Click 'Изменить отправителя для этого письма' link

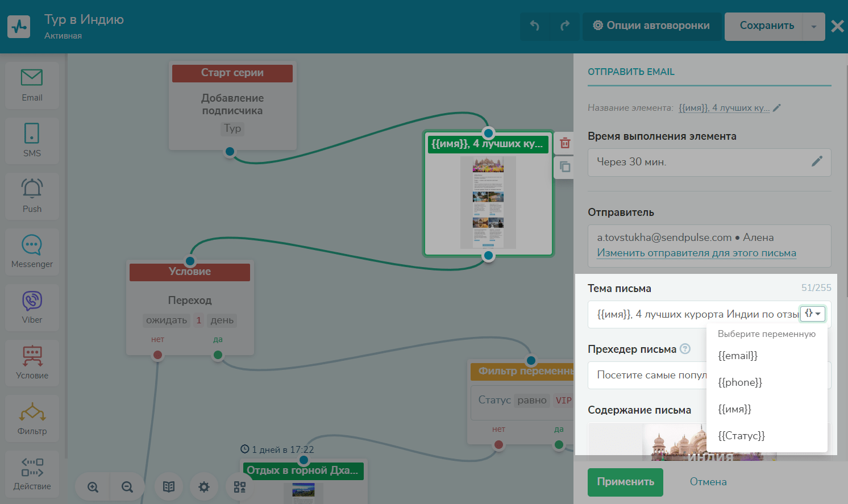click(696, 253)
